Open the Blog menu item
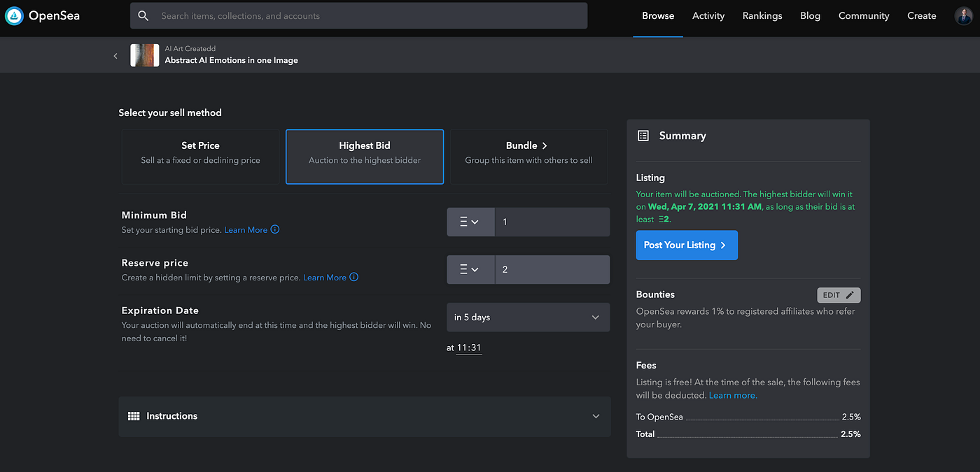980x472 pixels. tap(810, 16)
